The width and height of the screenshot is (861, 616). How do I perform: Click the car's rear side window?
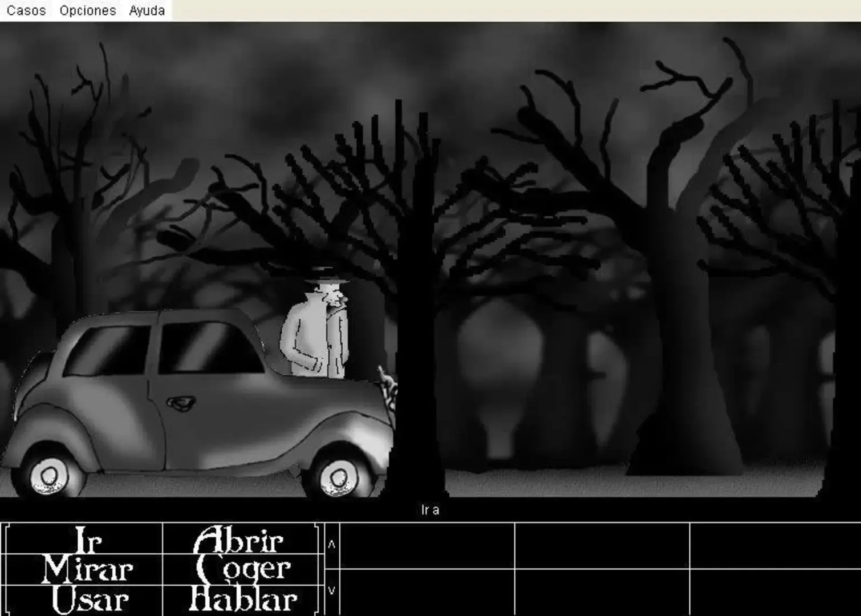(x=108, y=350)
